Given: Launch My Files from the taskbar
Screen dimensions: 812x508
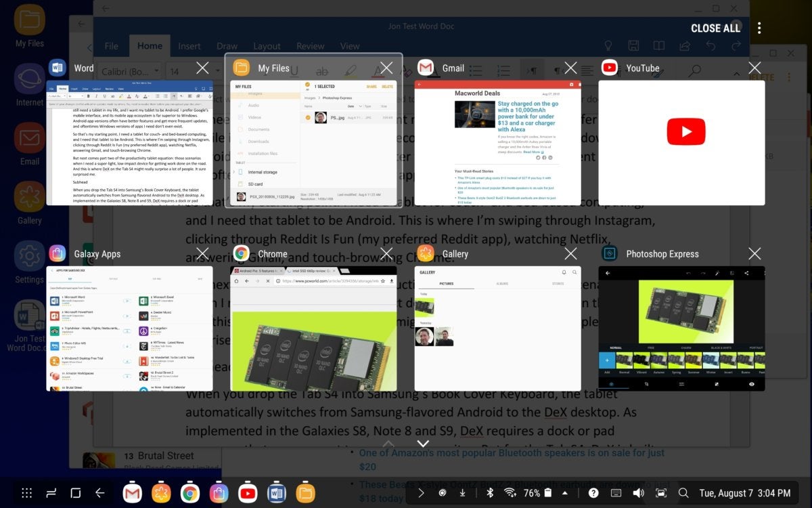Looking at the screenshot, I should (305, 493).
